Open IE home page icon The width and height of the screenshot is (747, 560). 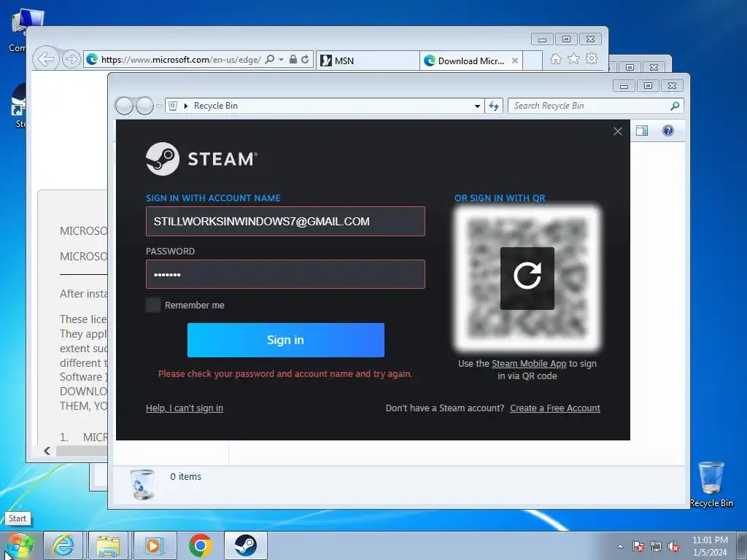pyautogui.click(x=555, y=58)
